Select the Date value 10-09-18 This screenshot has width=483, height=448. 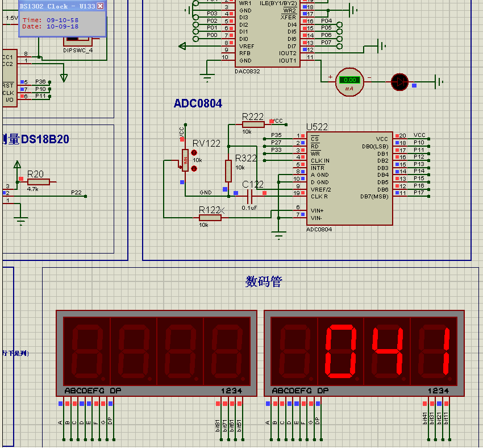click(63, 27)
